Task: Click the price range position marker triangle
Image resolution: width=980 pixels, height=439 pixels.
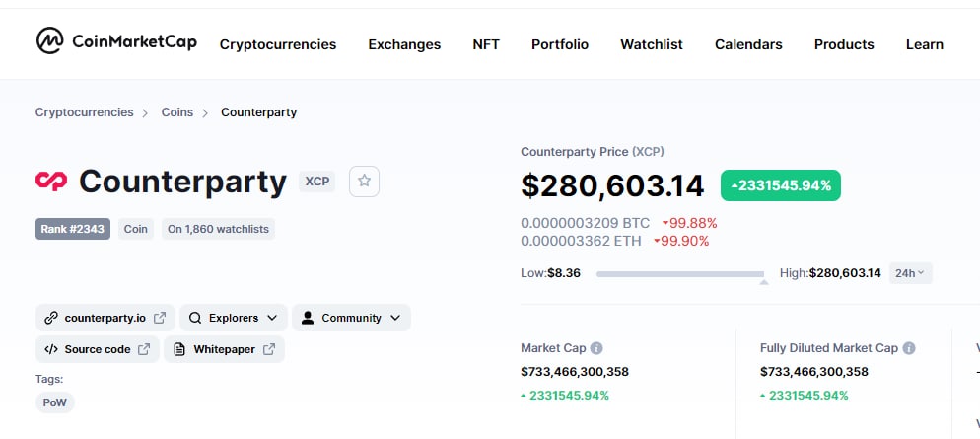Action: pyautogui.click(x=763, y=283)
